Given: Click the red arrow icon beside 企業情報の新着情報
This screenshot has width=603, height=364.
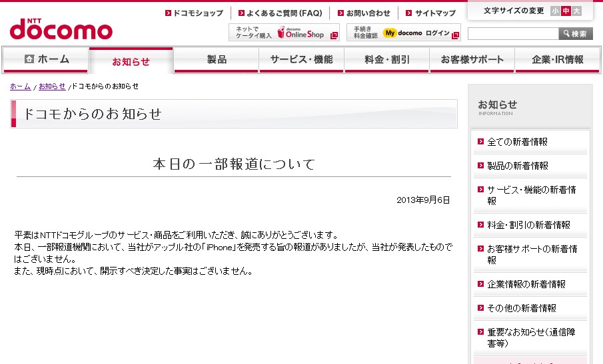Looking at the screenshot, I should click(x=480, y=283).
